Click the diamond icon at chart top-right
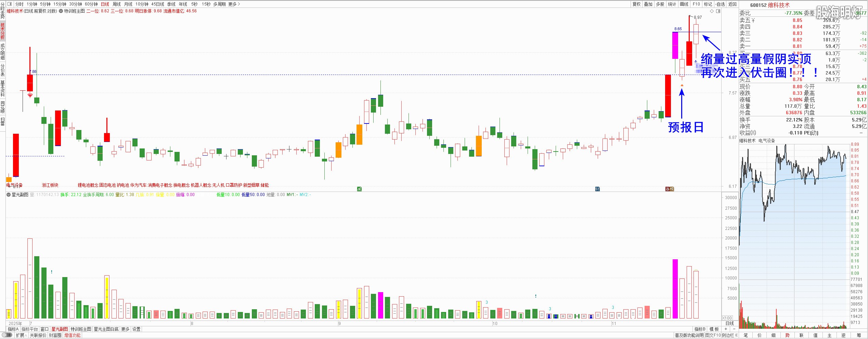 click(712, 11)
